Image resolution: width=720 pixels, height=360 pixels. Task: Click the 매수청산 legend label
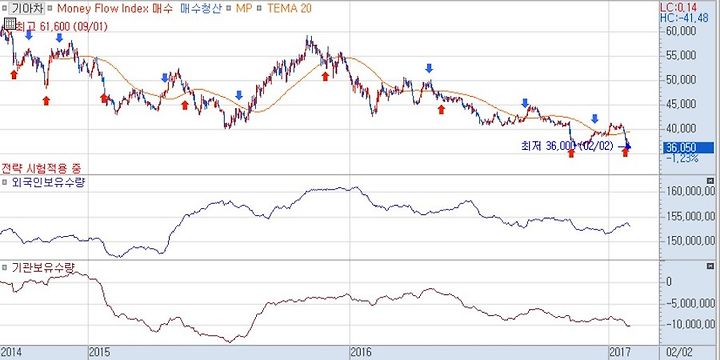pyautogui.click(x=201, y=8)
